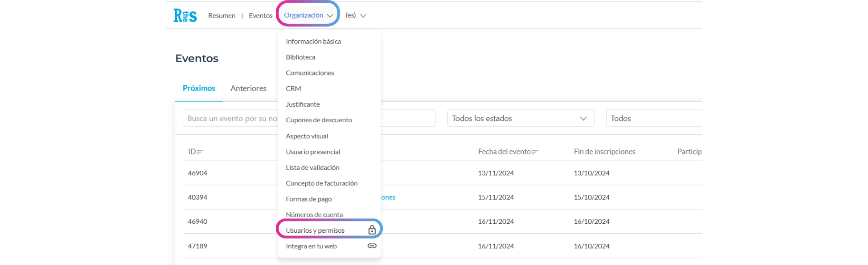Go to the Resumen page
This screenshot has height=265, width=868.
tap(222, 16)
